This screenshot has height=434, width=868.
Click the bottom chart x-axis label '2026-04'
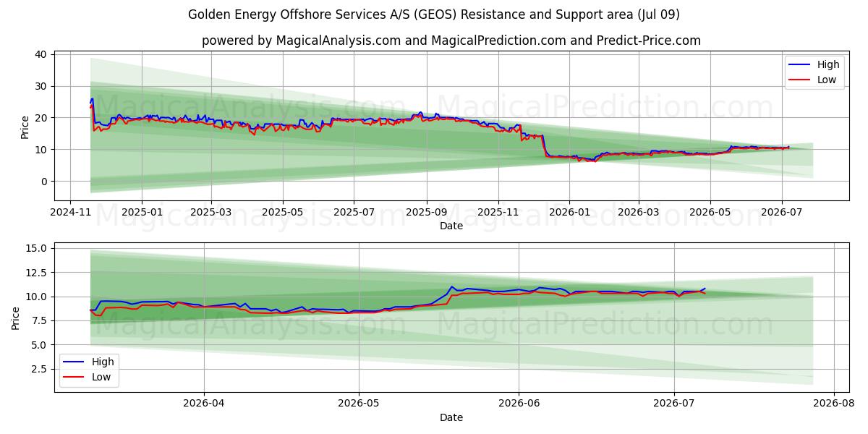pos(204,405)
